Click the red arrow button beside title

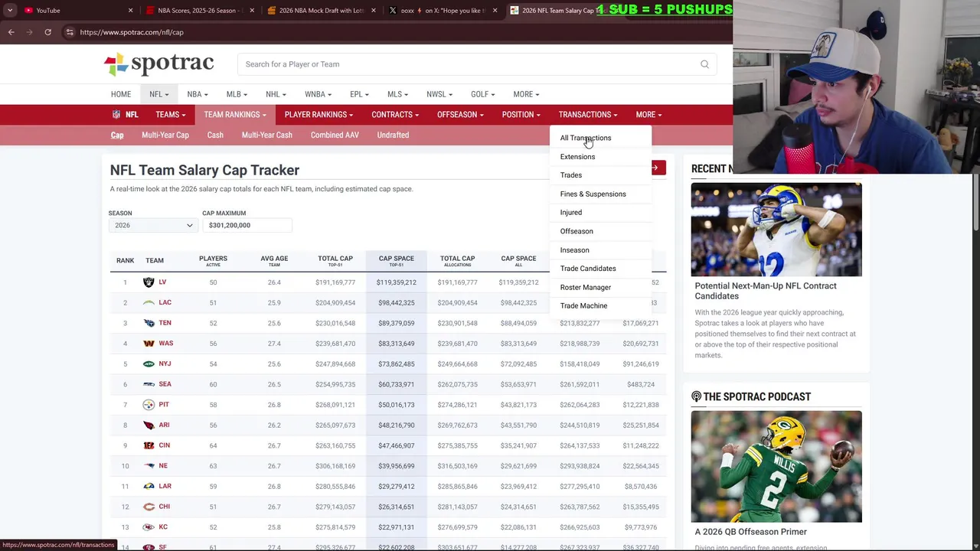[658, 168]
